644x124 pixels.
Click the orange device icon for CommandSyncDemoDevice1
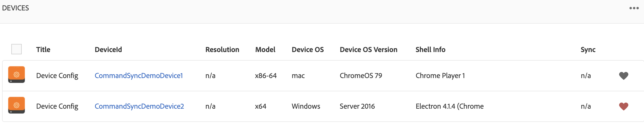(17, 75)
